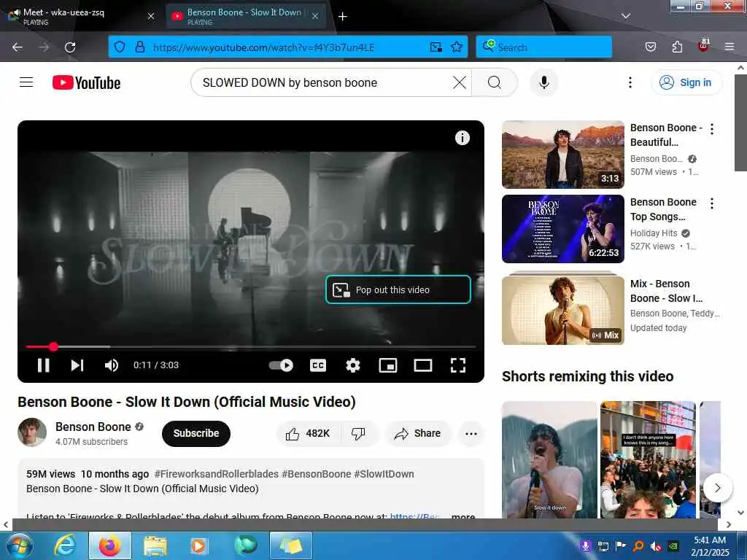Share this video

click(417, 433)
